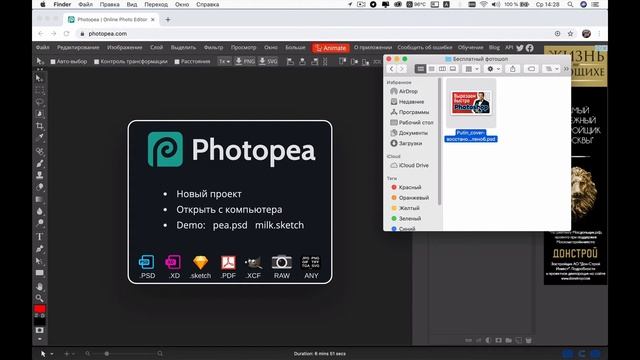
Task: Click Finder share button
Action: [513, 69]
